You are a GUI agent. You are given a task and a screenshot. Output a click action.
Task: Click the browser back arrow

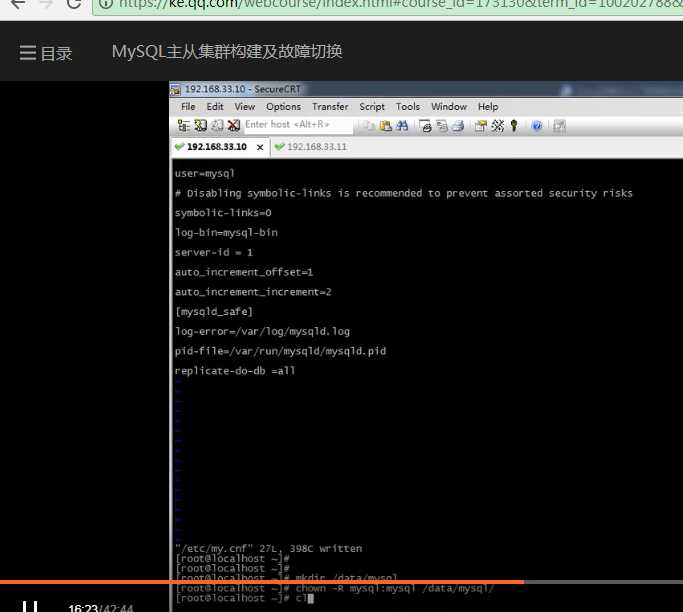point(17,4)
